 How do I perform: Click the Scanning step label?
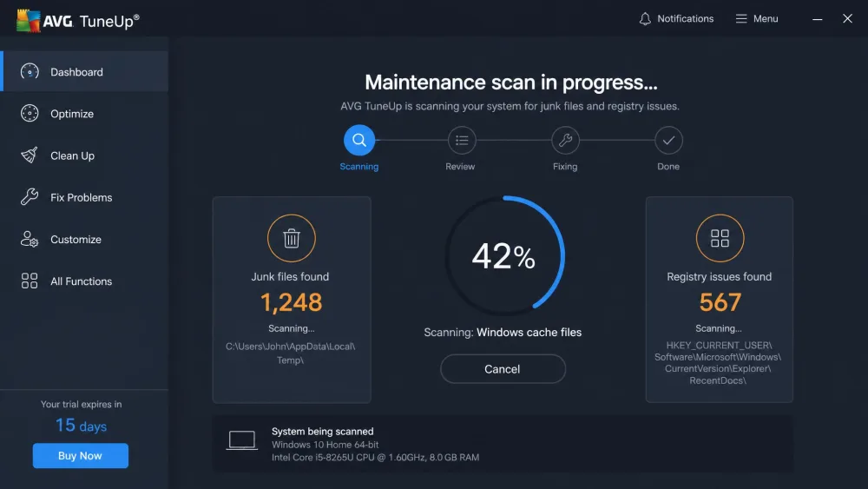pyautogui.click(x=359, y=166)
